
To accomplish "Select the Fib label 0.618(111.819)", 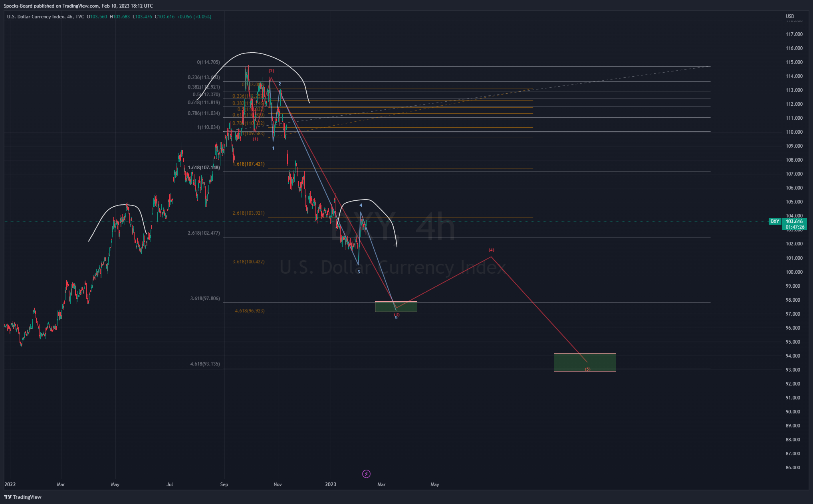I will pyautogui.click(x=204, y=103).
